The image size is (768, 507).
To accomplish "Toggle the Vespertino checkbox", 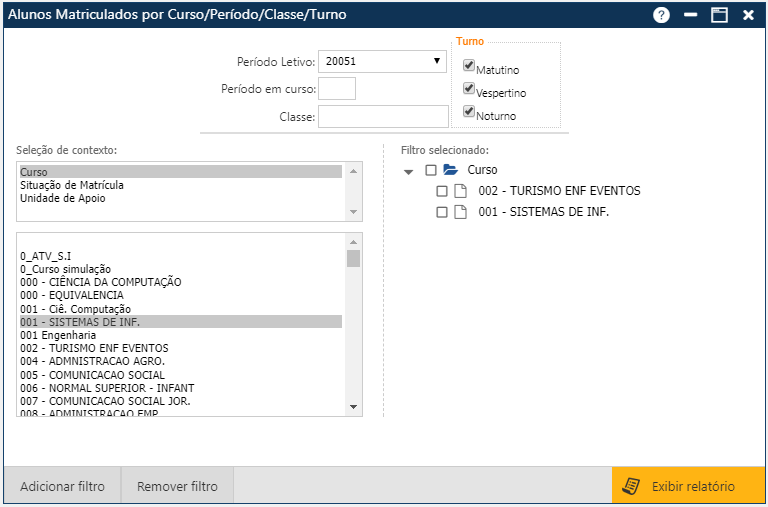I will pos(469,89).
